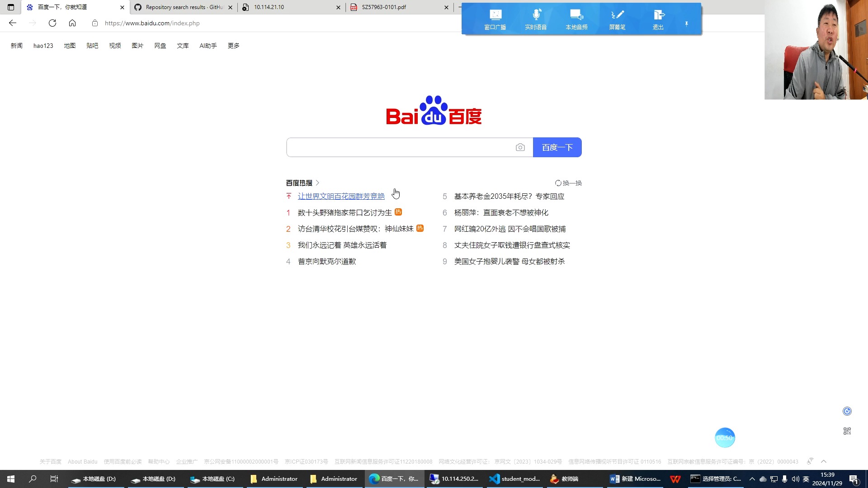Start 实时语音 real-time voice
Screen dimensions: 868x488
pos(536,18)
